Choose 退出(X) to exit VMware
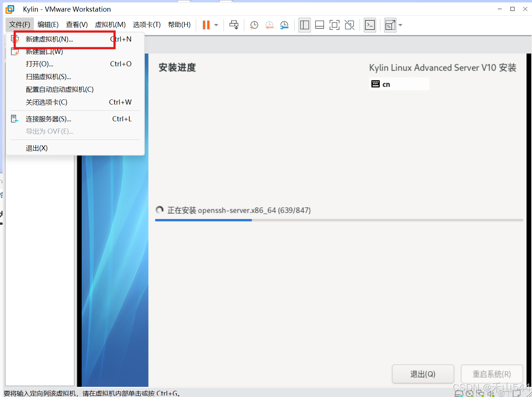 point(75,148)
